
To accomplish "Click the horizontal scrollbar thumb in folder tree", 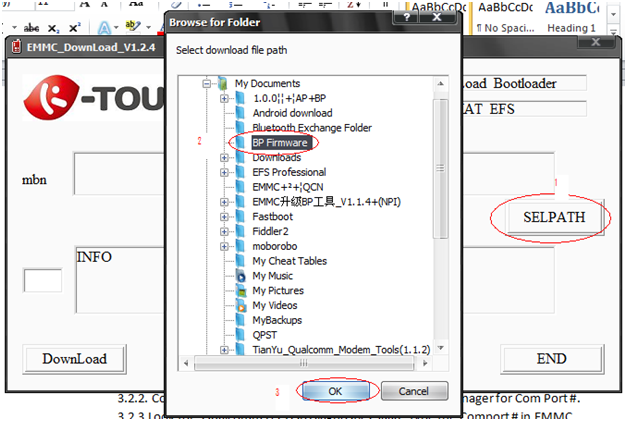I will [x=304, y=363].
